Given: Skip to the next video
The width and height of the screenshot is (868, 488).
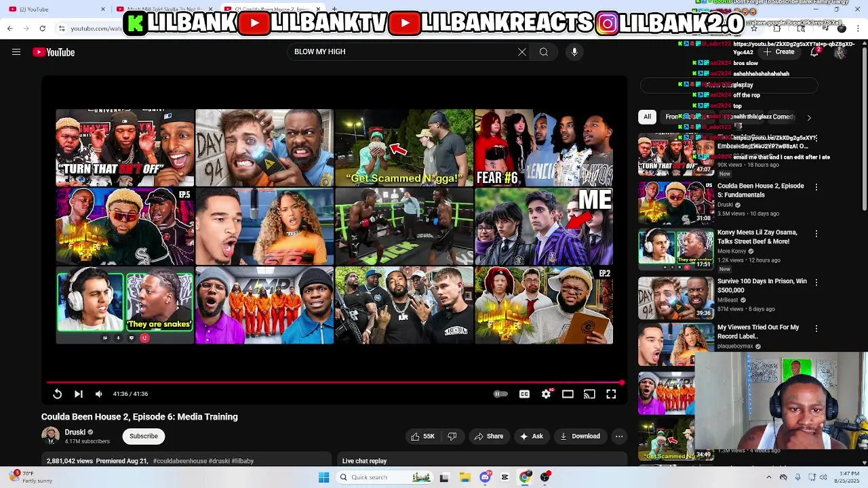Looking at the screenshot, I should click(x=79, y=394).
